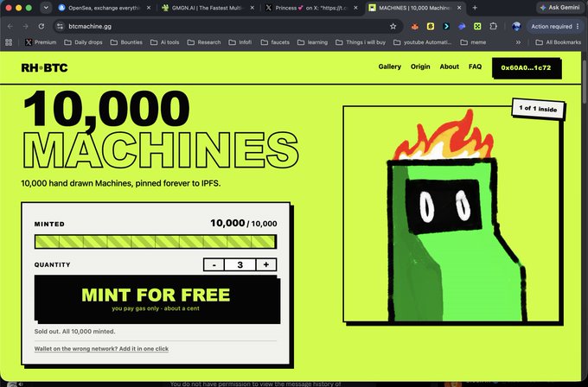Open the Things i will buy folder

(361, 42)
